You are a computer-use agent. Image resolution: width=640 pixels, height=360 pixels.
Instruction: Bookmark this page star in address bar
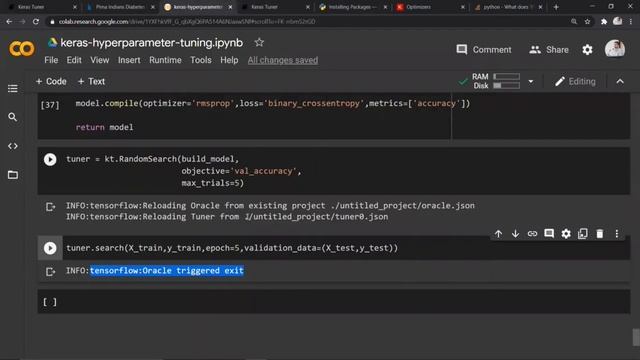(x=587, y=22)
